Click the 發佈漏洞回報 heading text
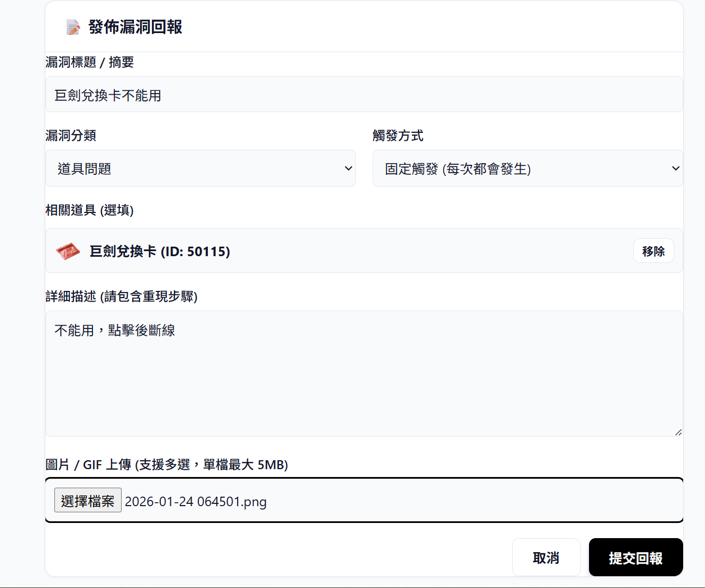 [x=135, y=27]
